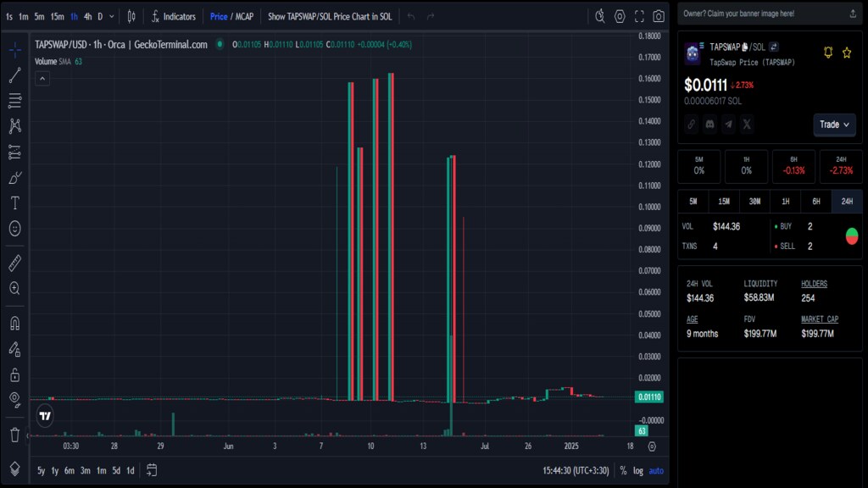Open the MARKET CAP info link
868x488 pixels.
pyautogui.click(x=820, y=319)
